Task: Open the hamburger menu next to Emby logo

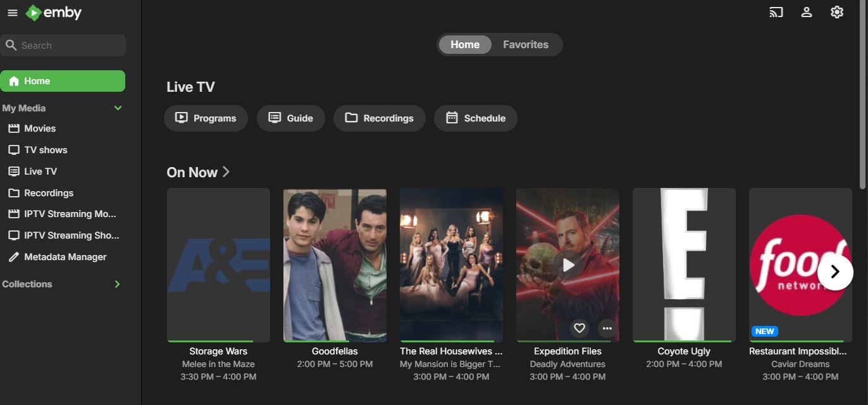Action: pyautogui.click(x=12, y=13)
